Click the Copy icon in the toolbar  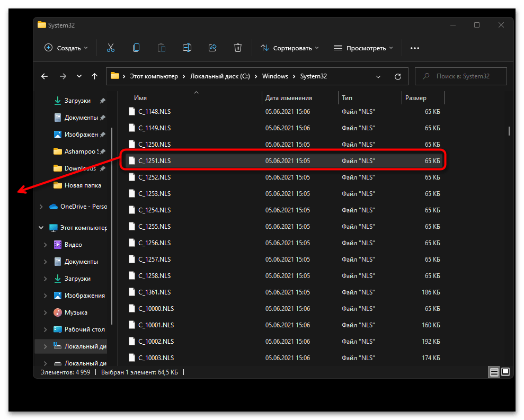click(136, 48)
